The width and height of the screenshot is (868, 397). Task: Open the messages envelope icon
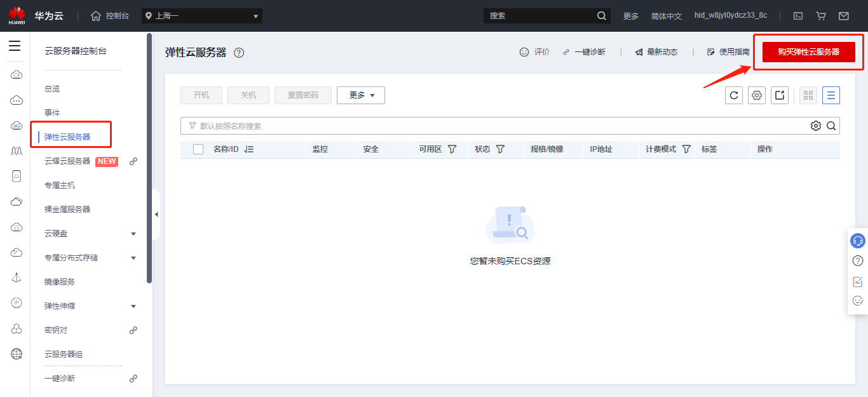[843, 15]
